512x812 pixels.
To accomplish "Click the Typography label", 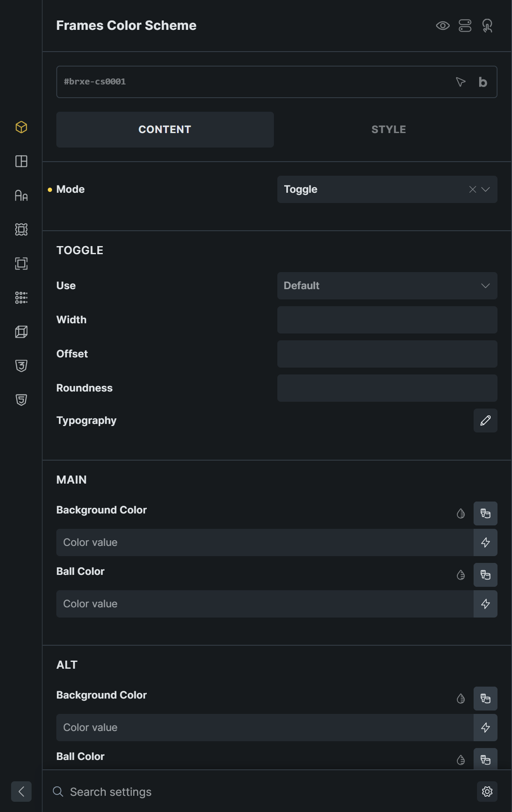I will pos(87,420).
